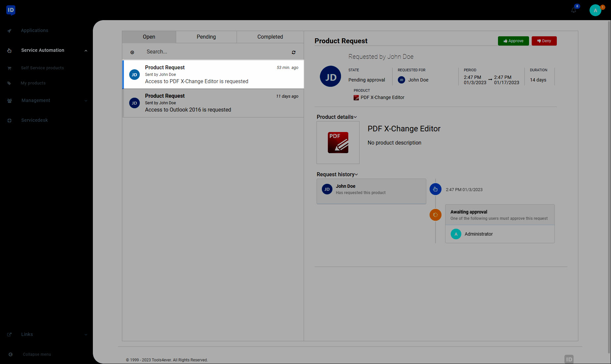Click the My products tag icon
611x364 pixels.
point(9,83)
